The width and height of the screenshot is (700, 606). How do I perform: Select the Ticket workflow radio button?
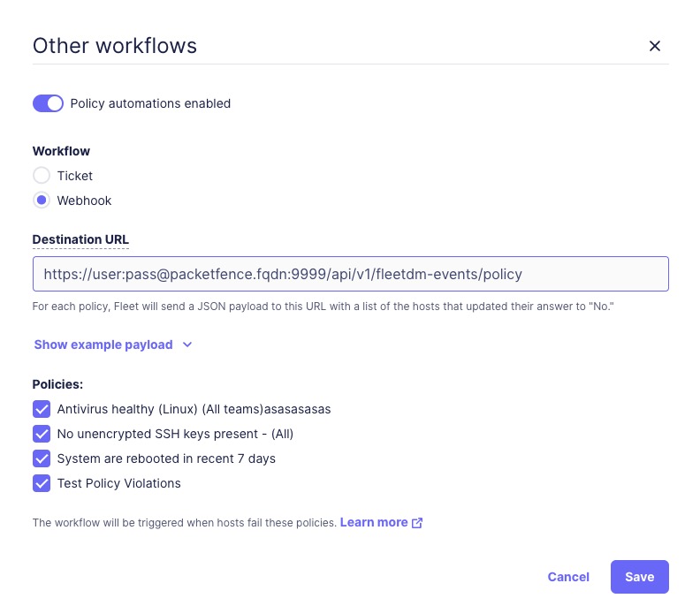click(x=42, y=176)
